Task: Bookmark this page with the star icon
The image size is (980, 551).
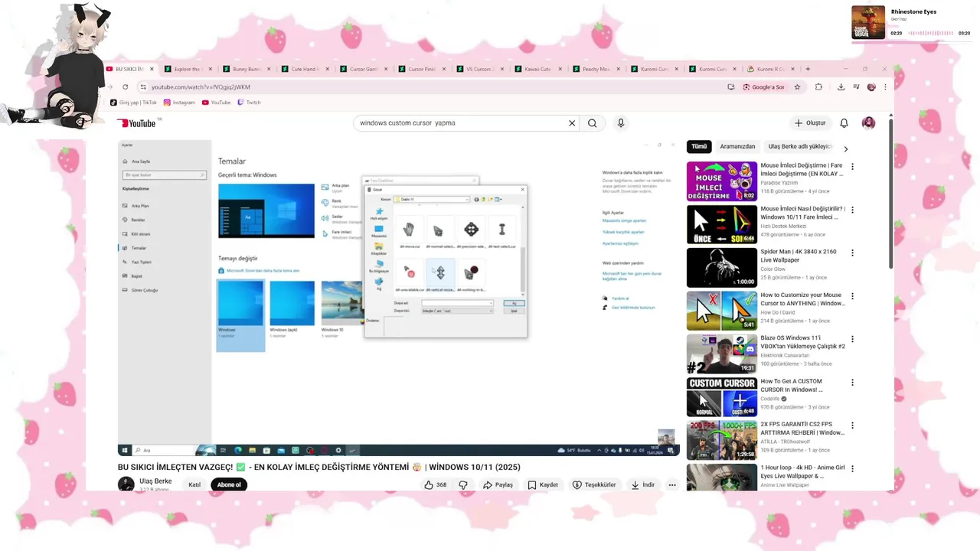Action: tap(797, 87)
